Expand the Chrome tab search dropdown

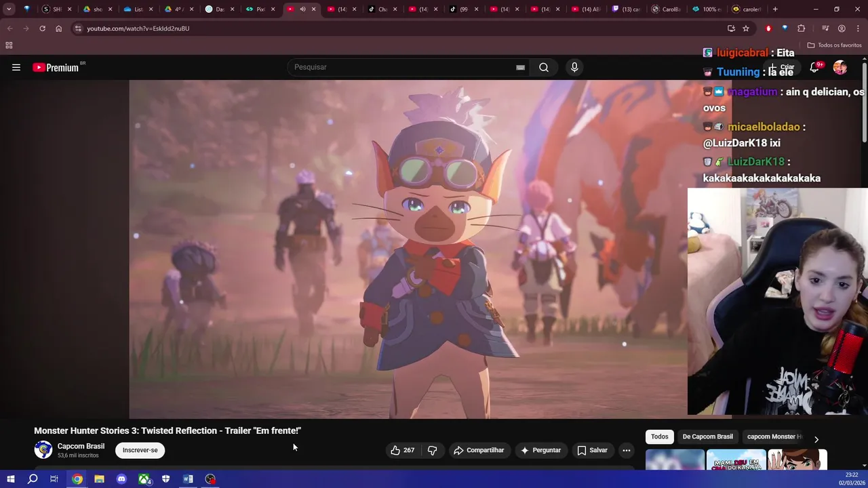pyautogui.click(x=9, y=9)
